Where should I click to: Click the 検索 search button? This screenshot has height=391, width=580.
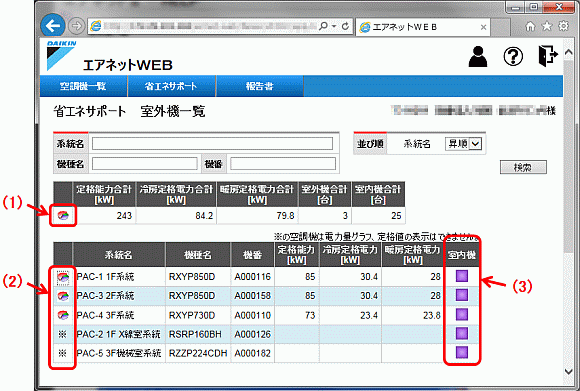coord(523,167)
